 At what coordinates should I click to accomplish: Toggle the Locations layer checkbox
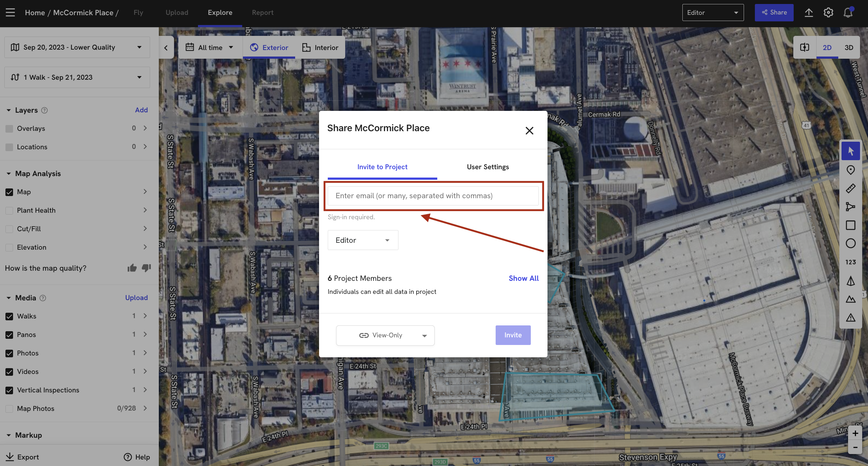tap(9, 147)
